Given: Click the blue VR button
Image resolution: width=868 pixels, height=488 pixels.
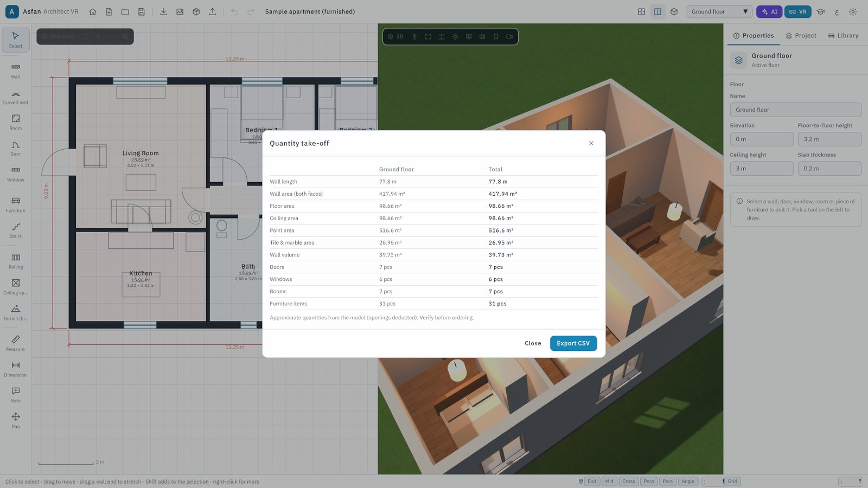Looking at the screenshot, I should (x=798, y=11).
